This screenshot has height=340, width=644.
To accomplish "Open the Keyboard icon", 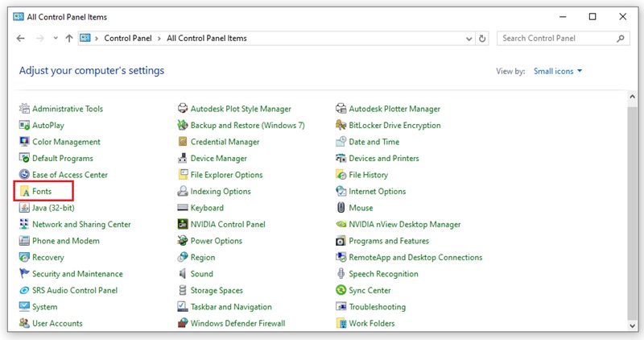I will [183, 208].
